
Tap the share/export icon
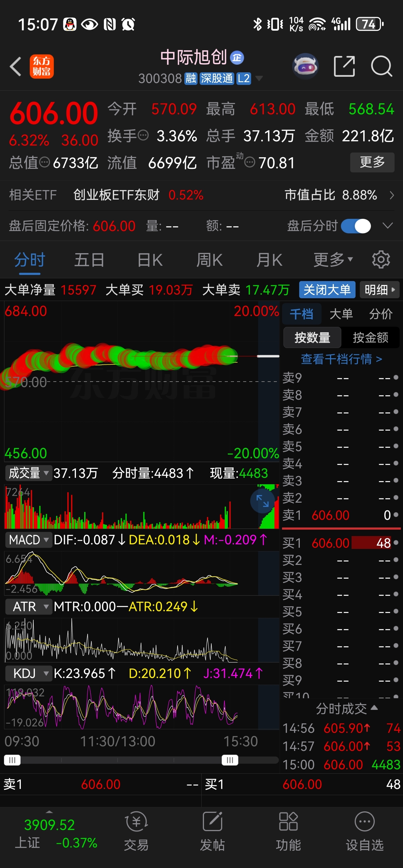pyautogui.click(x=344, y=67)
